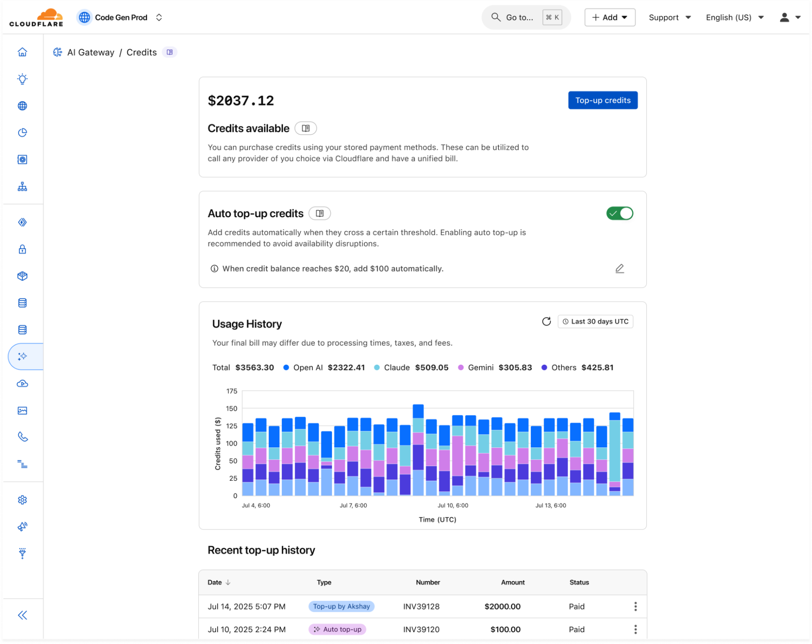The height and width of the screenshot is (644, 812).
Task: Click the Home icon in sidebar
Action: (x=22, y=52)
